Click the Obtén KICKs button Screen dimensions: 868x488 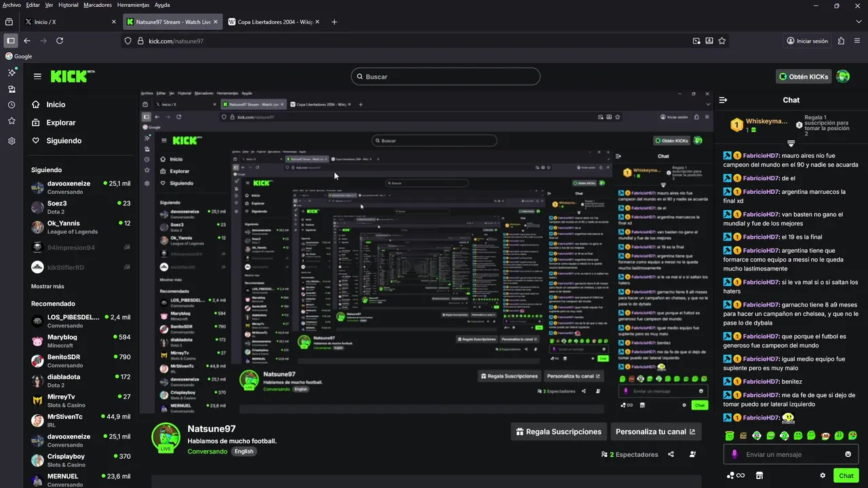804,77
